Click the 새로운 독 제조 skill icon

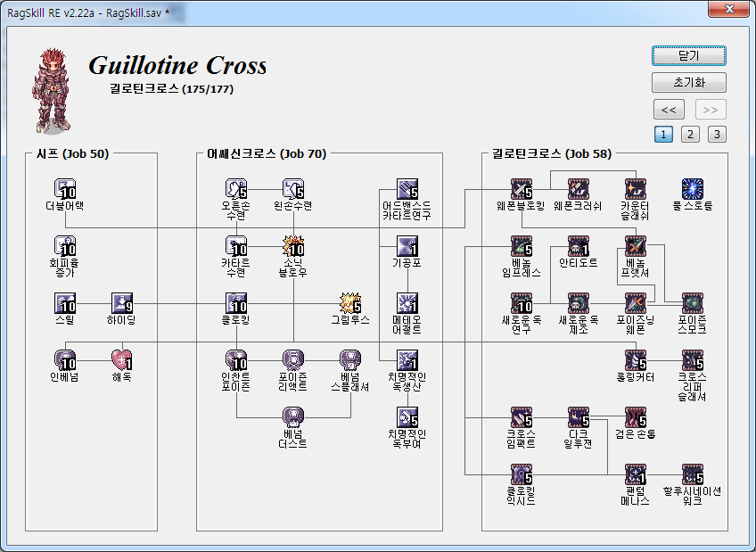click(x=579, y=303)
